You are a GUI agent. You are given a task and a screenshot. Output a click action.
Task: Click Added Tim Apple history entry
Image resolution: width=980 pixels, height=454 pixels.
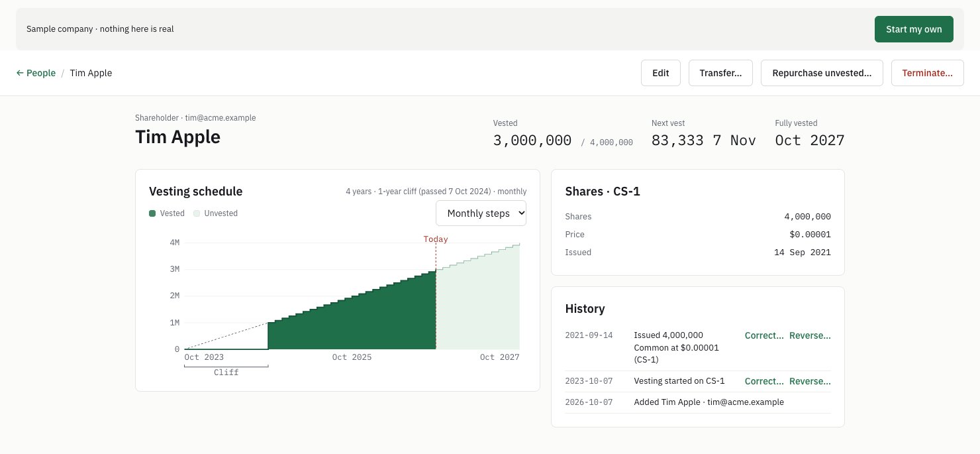(709, 402)
